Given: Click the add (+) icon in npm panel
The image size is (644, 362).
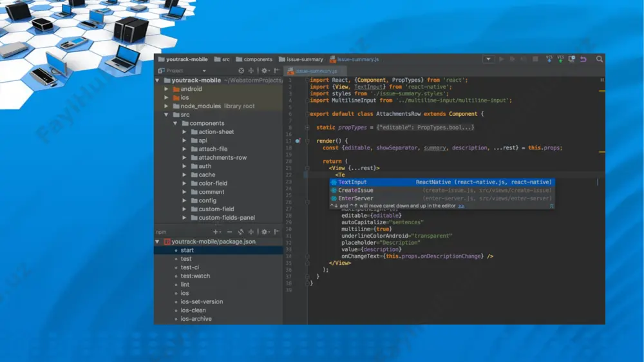Looking at the screenshot, I should [x=216, y=232].
